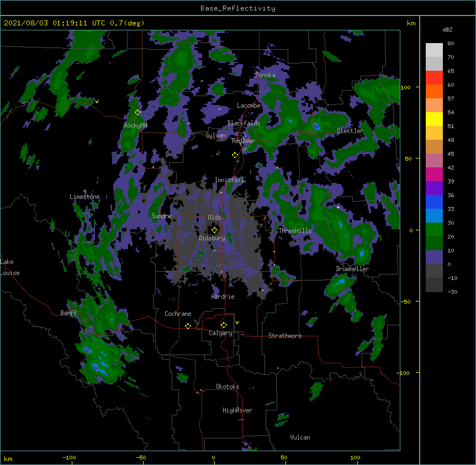Click the Sylvan label
The height and width of the screenshot is (465, 476).
[215, 135]
